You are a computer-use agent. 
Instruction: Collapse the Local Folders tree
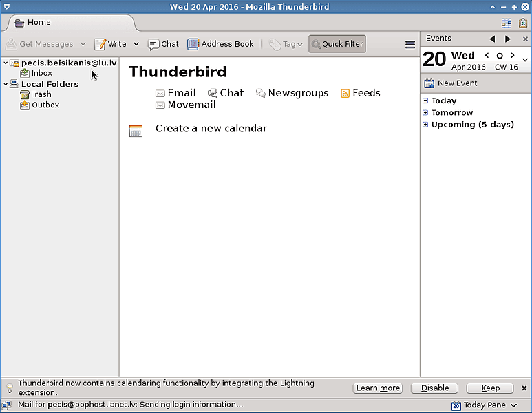(x=6, y=84)
